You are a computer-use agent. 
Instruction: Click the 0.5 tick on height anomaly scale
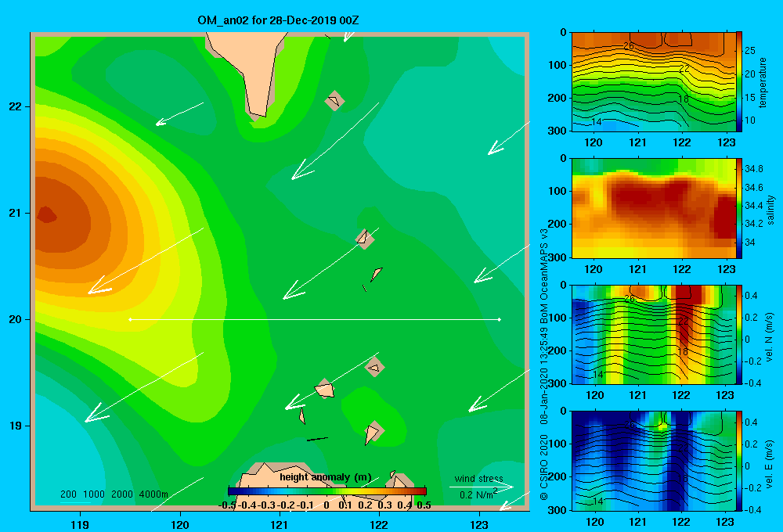tap(424, 505)
